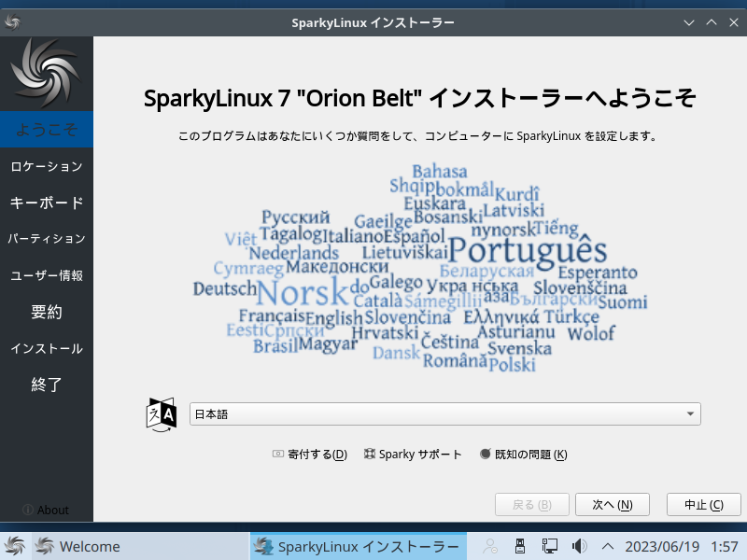Open the window menu icon in the title bar
The height and width of the screenshot is (560, 747).
[x=13, y=22]
